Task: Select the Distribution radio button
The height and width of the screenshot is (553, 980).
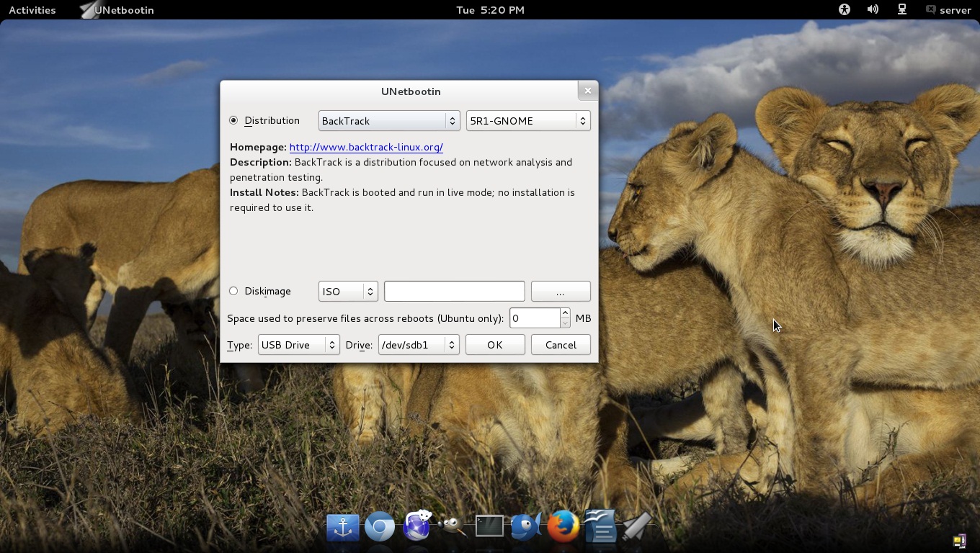Action: [x=233, y=120]
